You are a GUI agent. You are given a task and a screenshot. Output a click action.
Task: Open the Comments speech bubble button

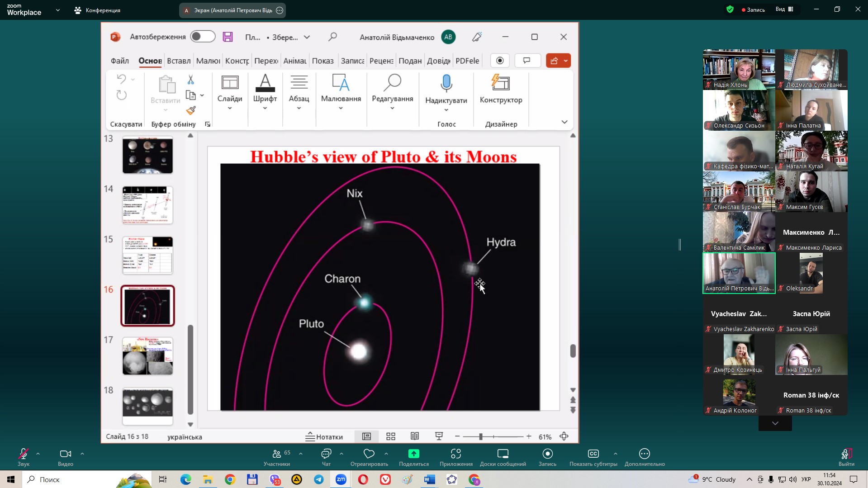[x=527, y=61]
